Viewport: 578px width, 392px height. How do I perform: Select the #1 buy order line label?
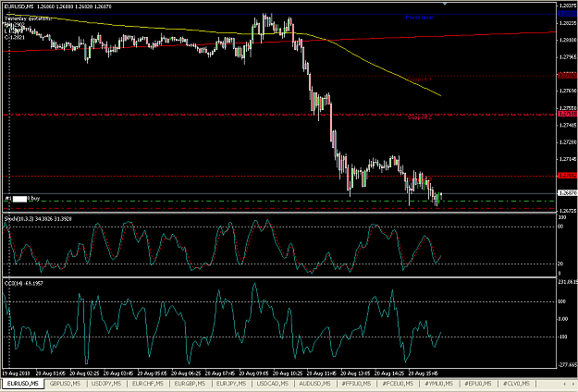(x=22, y=199)
